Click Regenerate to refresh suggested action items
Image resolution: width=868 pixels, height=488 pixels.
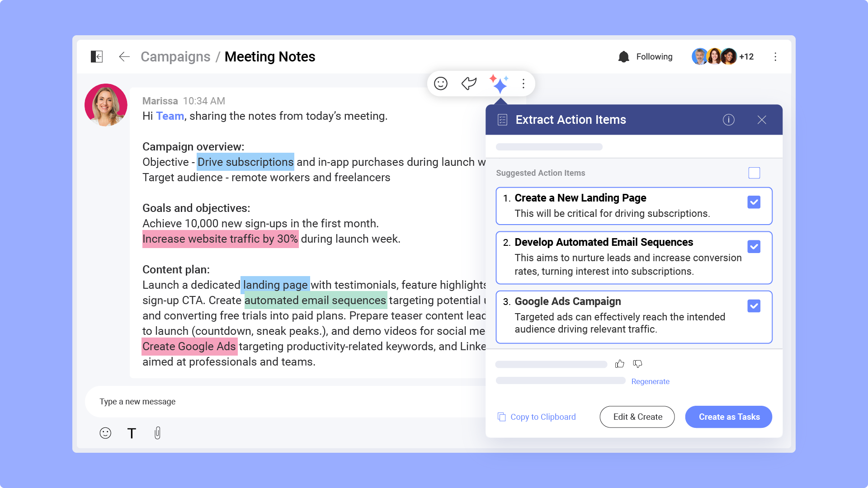651,381
